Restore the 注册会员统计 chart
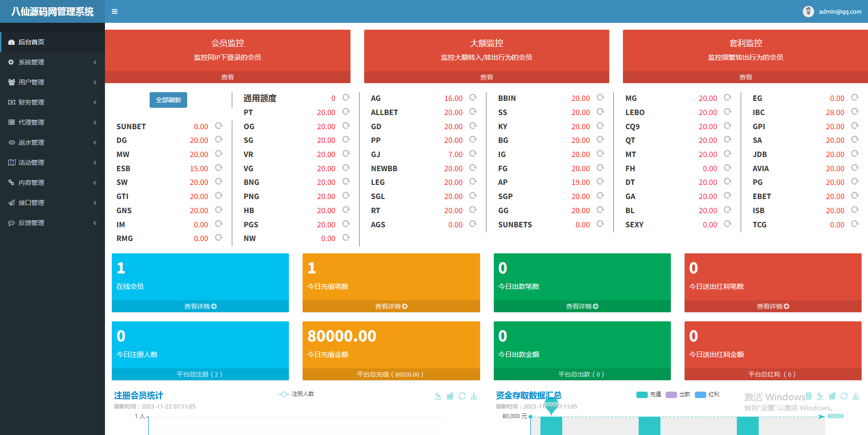 tap(462, 396)
